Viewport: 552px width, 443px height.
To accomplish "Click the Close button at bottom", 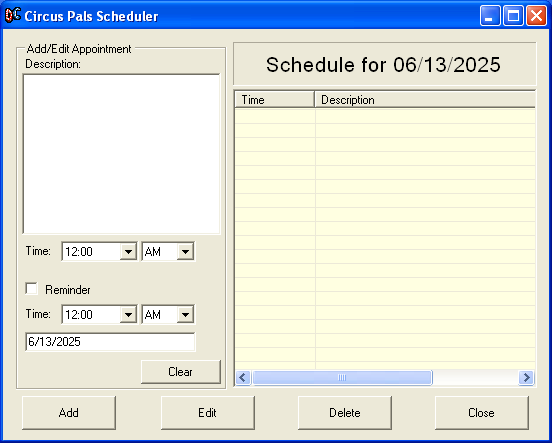I will (x=482, y=413).
